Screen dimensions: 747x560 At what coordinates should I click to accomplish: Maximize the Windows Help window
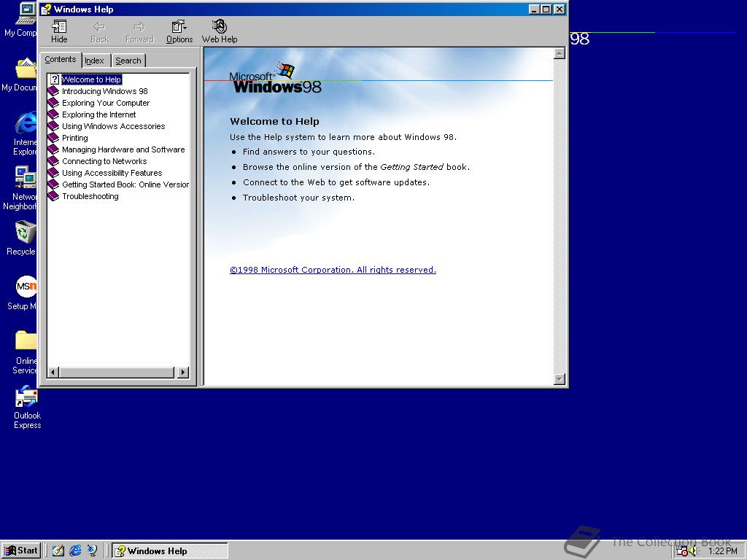click(x=546, y=9)
